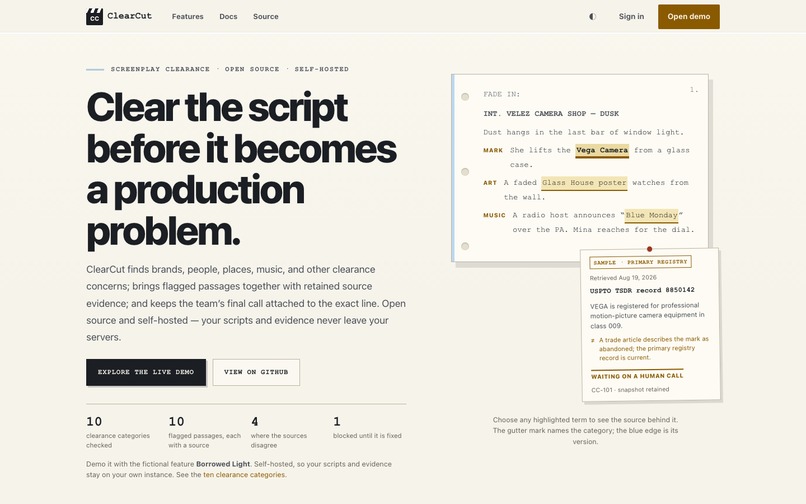Click the ART gutter label
The height and width of the screenshot is (504, 806).
pyautogui.click(x=490, y=183)
